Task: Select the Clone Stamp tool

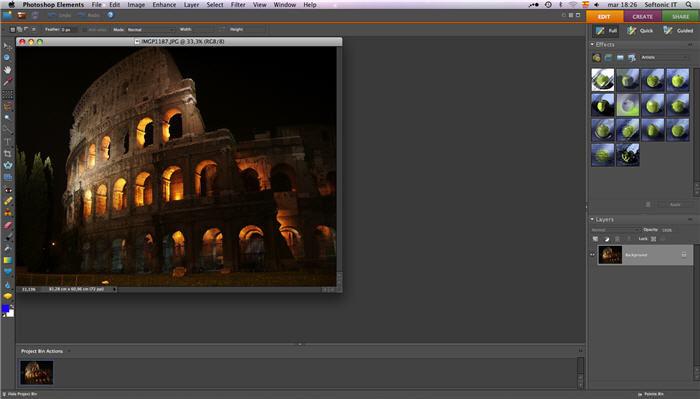Action: click(x=8, y=213)
